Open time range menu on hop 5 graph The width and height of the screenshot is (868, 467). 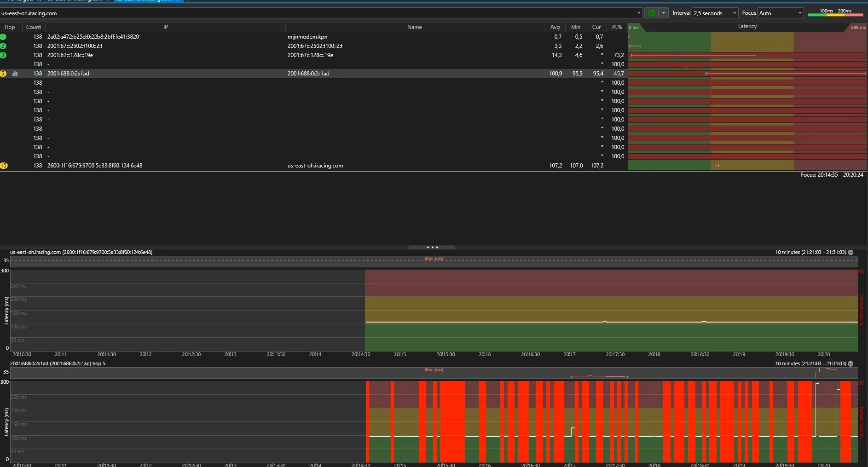[x=851, y=363]
